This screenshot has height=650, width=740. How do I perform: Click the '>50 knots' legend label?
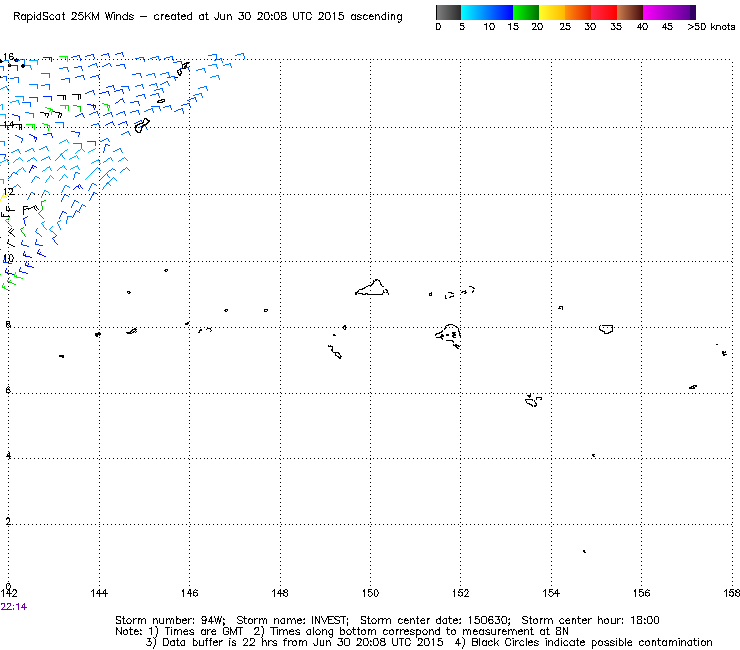711,27
